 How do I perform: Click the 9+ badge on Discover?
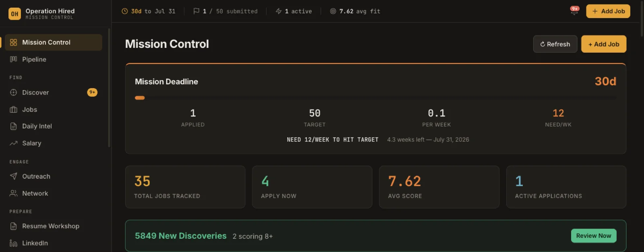92,92
